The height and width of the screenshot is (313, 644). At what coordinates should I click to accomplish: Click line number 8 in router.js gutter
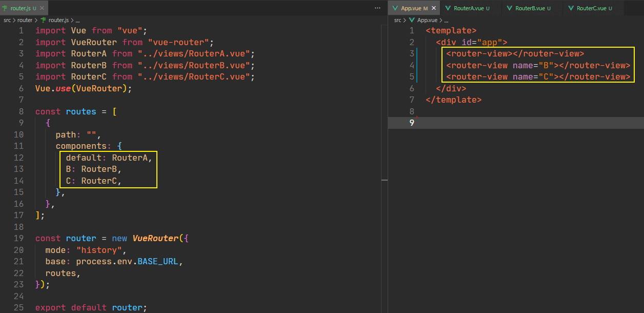[x=21, y=111]
